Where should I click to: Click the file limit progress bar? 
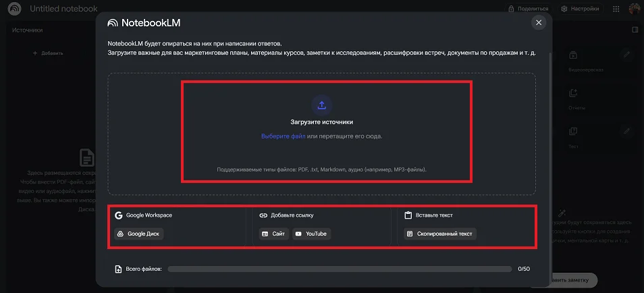coord(340,269)
